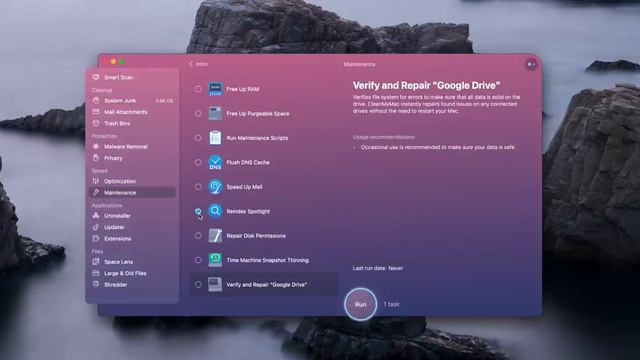Viewport: 640px width, 360px height.
Task: Click the Reindex Spotlight magnifier icon
Action: [x=215, y=211]
